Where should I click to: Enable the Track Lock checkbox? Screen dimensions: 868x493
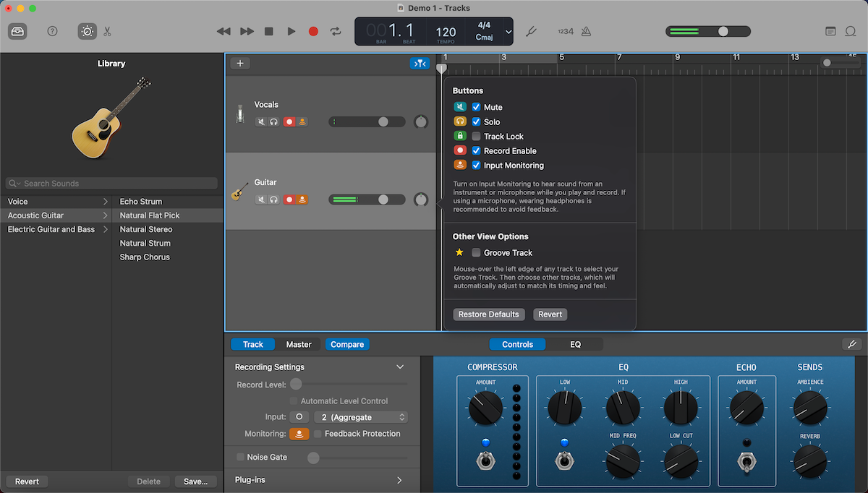point(476,136)
